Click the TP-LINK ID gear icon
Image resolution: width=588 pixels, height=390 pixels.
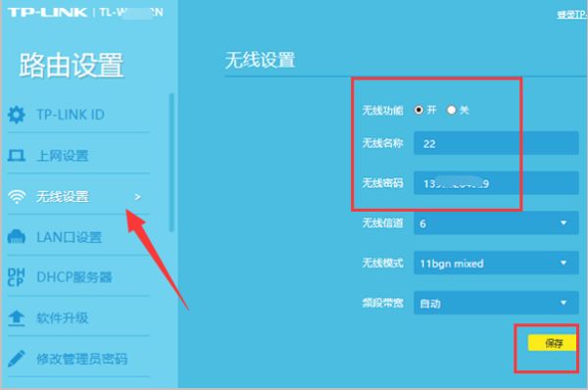tap(17, 115)
